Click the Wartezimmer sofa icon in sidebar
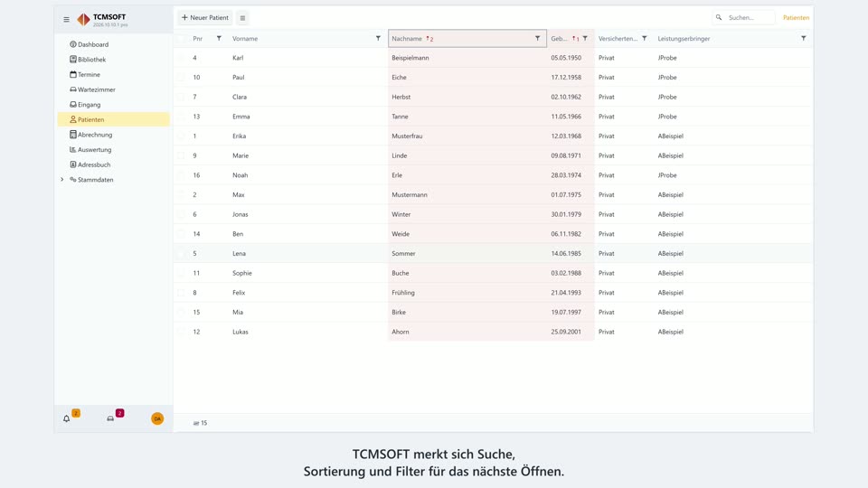The image size is (868, 488). [73, 89]
